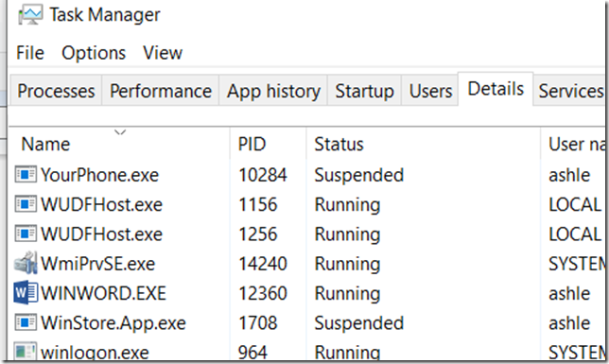Open the File menu

coord(30,53)
